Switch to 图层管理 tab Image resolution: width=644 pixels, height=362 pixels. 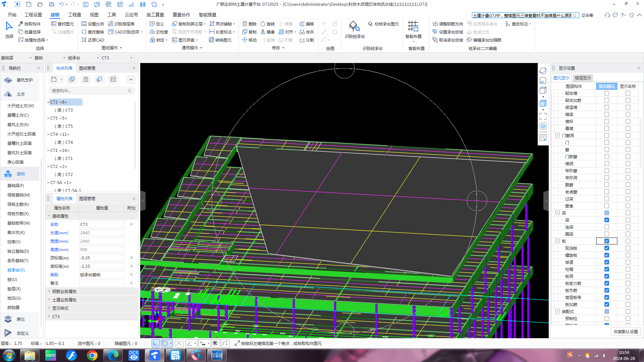coord(87,198)
